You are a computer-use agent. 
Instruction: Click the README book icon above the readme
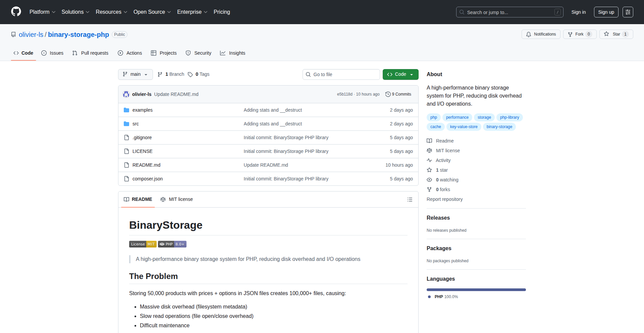(x=126, y=199)
